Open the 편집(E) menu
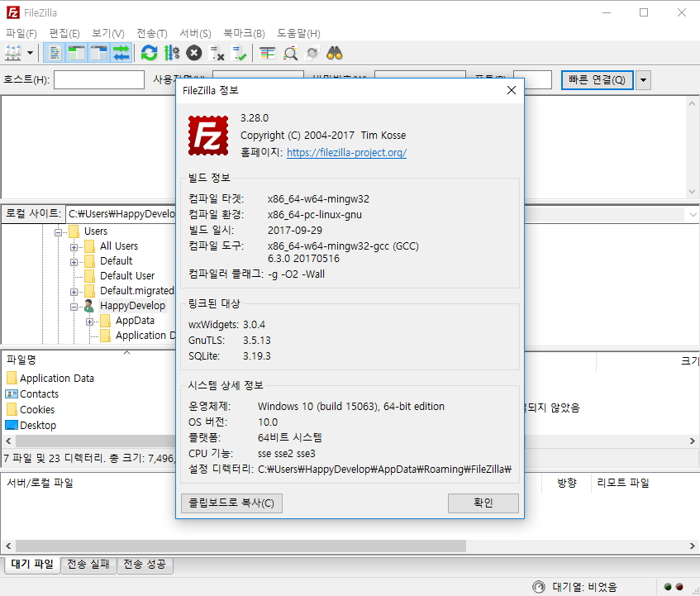 tap(64, 34)
